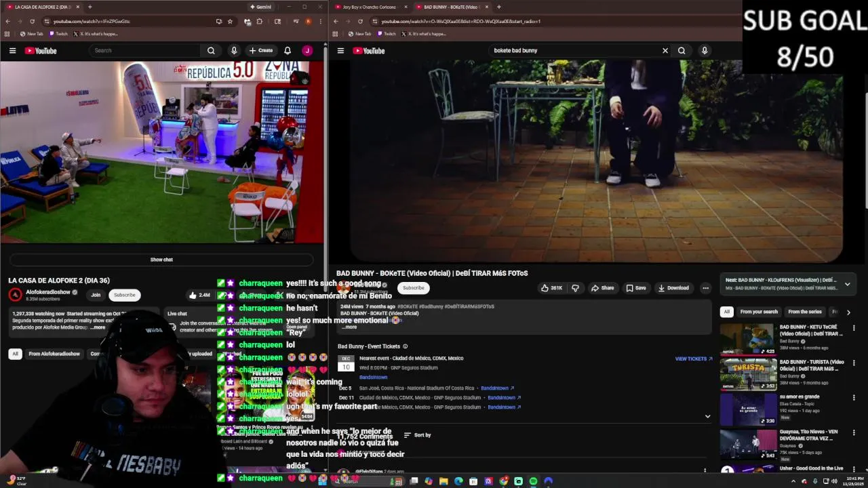The height and width of the screenshot is (488, 868).
Task: Click search magnifier in right YouTube window
Action: [682, 51]
